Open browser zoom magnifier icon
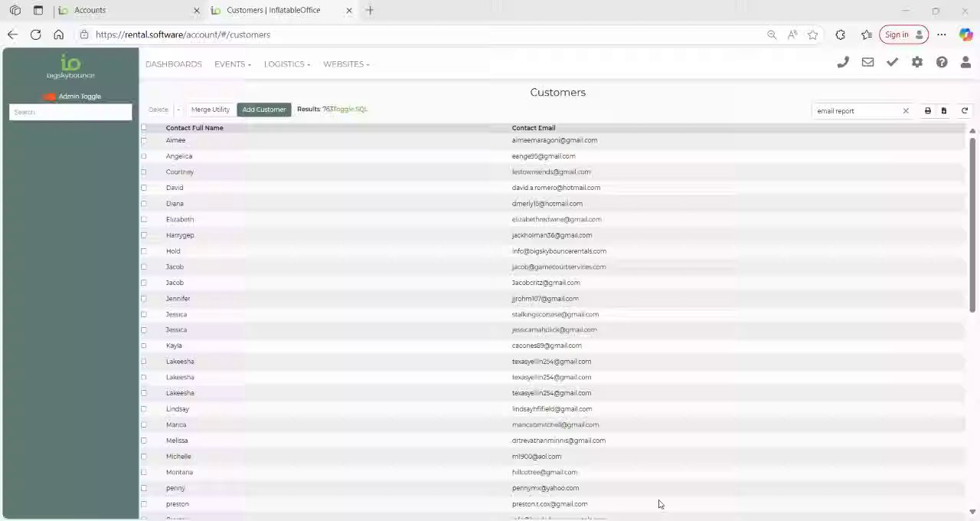The image size is (980, 521). click(x=772, y=34)
